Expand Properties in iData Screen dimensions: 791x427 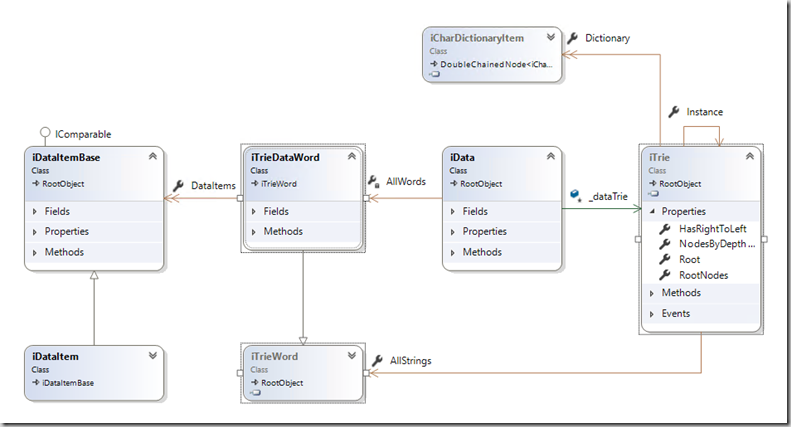click(453, 232)
